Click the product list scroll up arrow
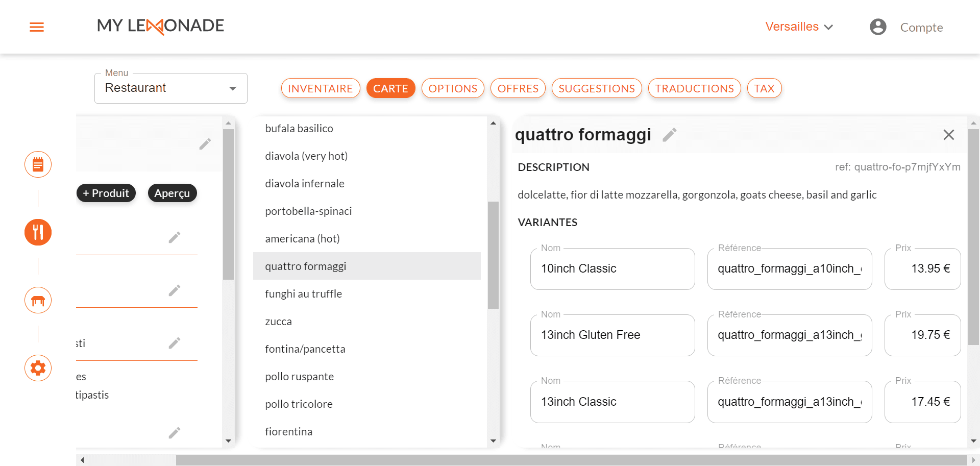Viewport: 980px width, 466px height. tap(493, 123)
